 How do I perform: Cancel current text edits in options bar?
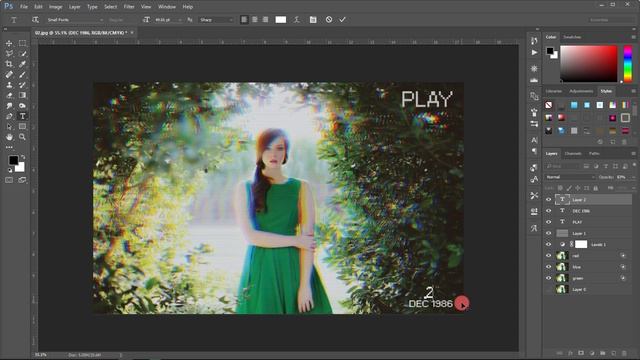329,20
